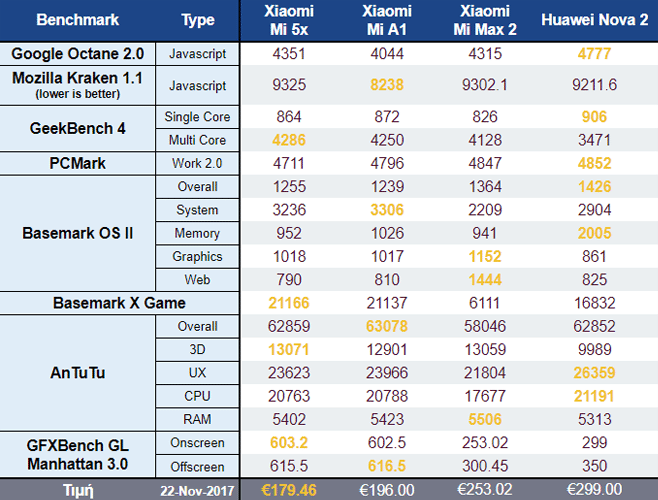Click the 22-Nov-2017 date cell
This screenshot has width=658, height=500.
point(197,491)
